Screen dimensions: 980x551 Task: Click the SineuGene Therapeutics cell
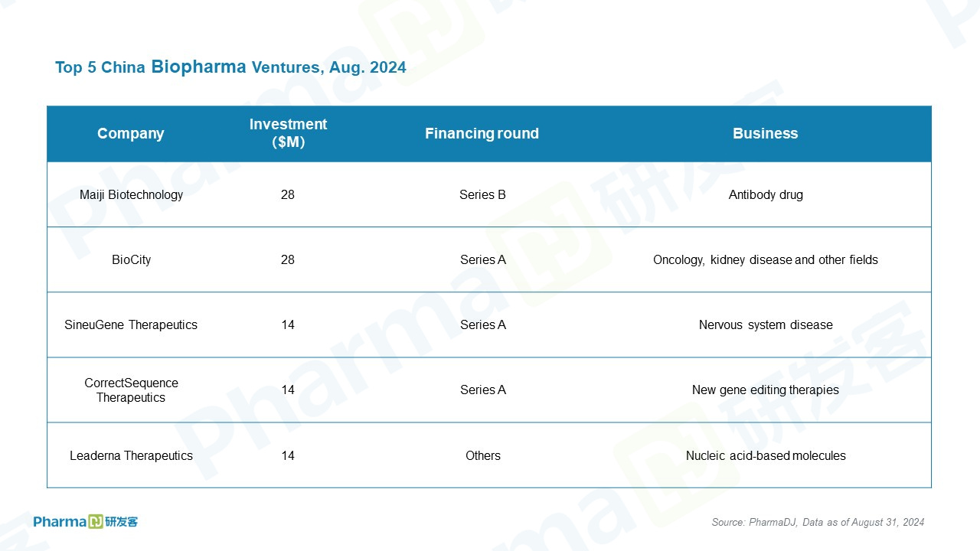131,324
